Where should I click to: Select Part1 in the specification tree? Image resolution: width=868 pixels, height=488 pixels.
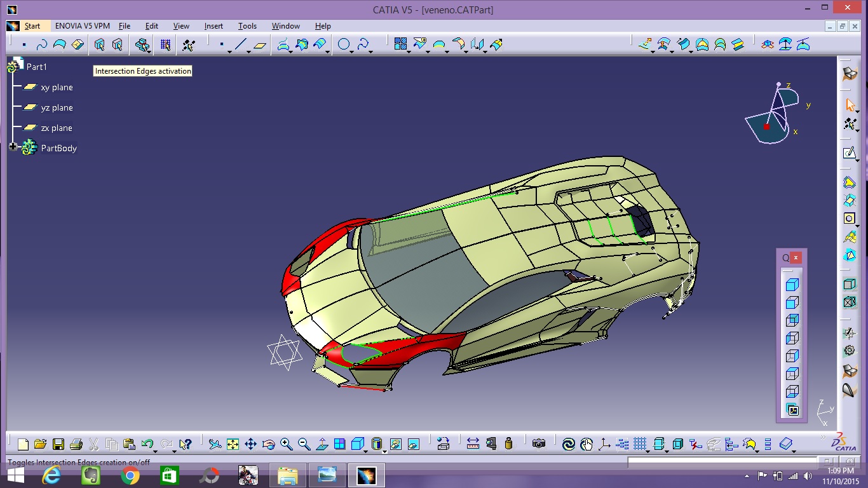[37, 67]
